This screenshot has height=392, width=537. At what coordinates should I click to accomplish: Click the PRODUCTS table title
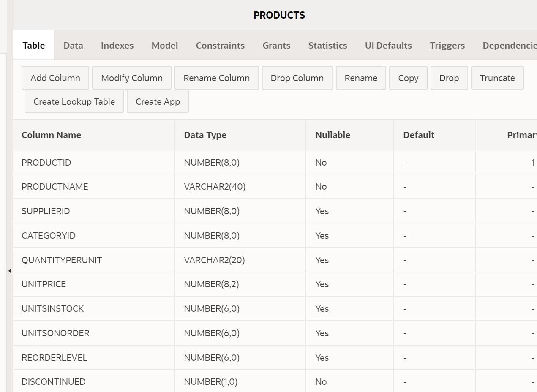[x=279, y=15]
